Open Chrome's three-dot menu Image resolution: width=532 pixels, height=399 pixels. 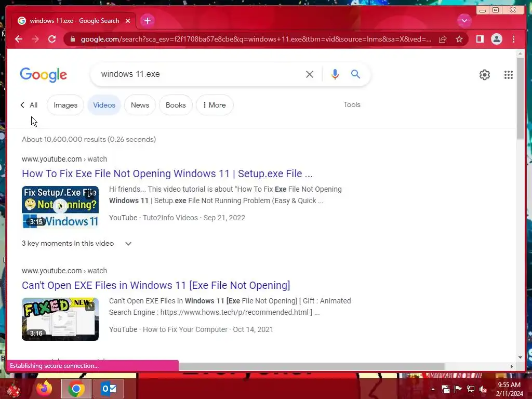(x=513, y=39)
